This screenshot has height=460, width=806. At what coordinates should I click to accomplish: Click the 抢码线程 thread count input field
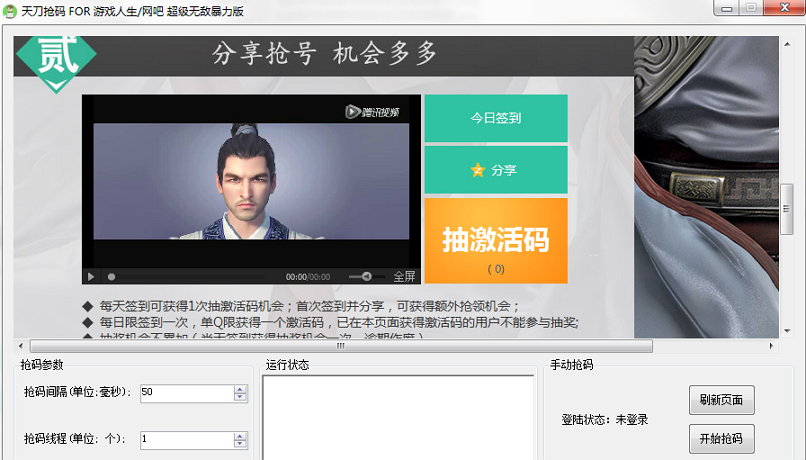[187, 440]
